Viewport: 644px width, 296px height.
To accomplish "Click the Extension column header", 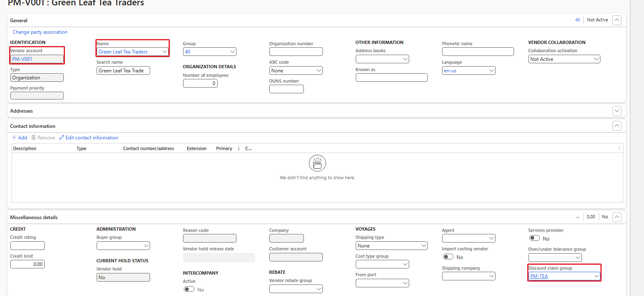I will pos(197,148).
